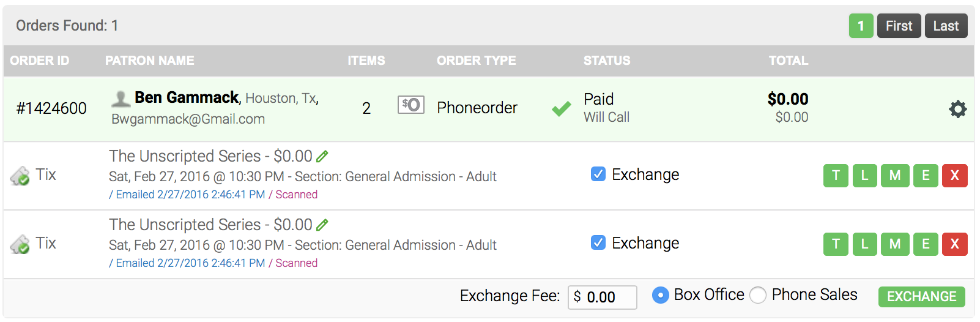Select the Box Office radio option
This screenshot has width=980, height=322.
pos(660,295)
